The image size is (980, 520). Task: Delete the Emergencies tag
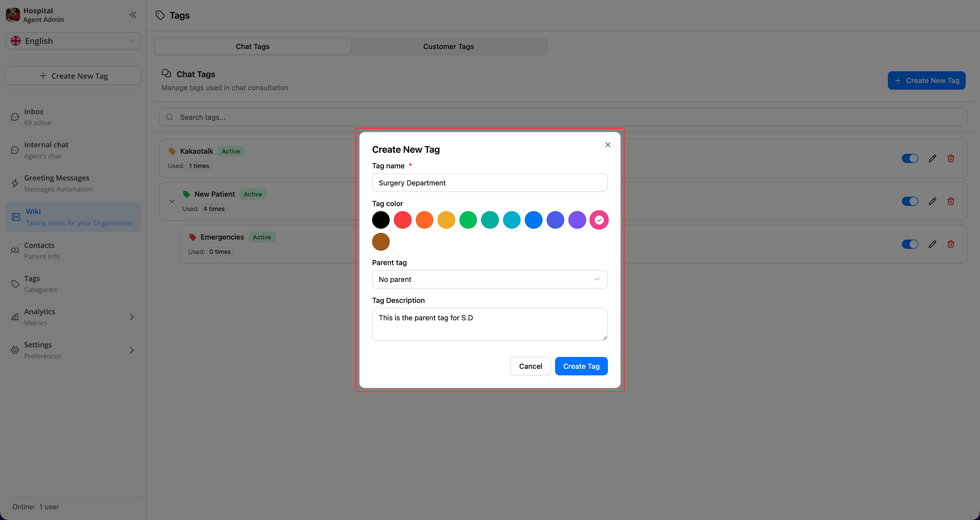950,244
